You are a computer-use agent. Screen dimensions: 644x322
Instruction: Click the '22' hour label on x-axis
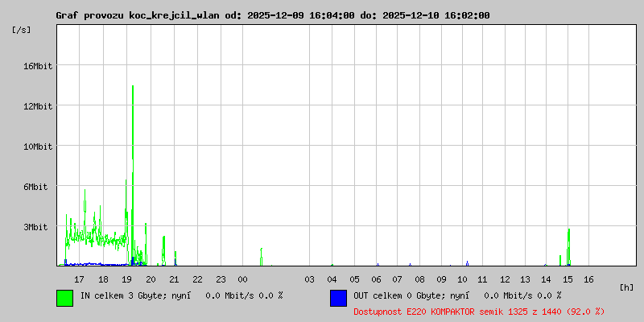[x=197, y=279]
